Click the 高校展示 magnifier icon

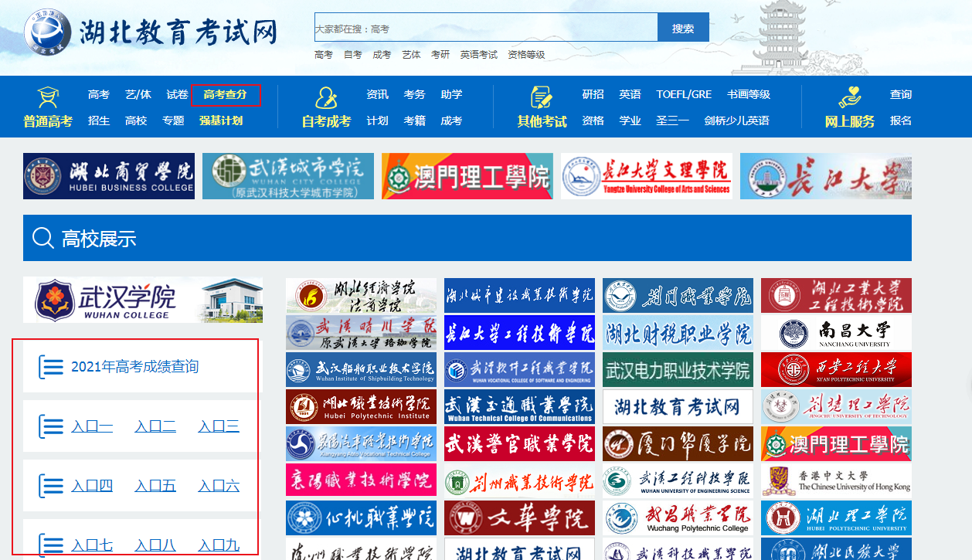click(x=42, y=238)
